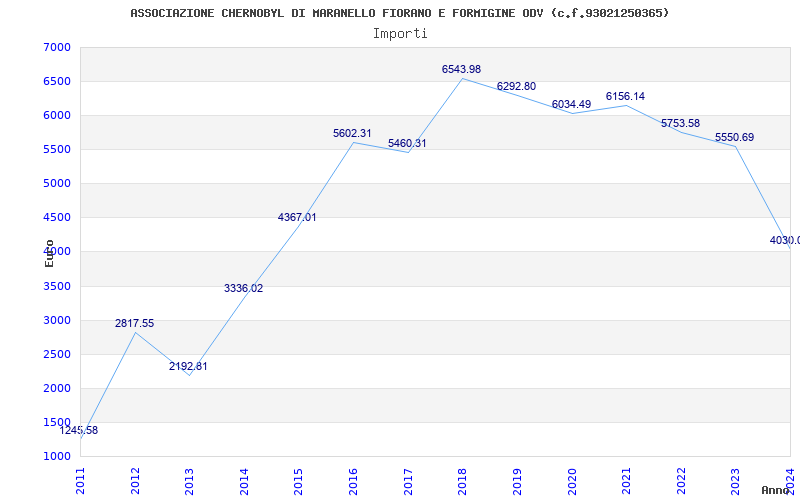Select the data label 6156.14
This screenshot has width=800, height=500.
tap(626, 96)
